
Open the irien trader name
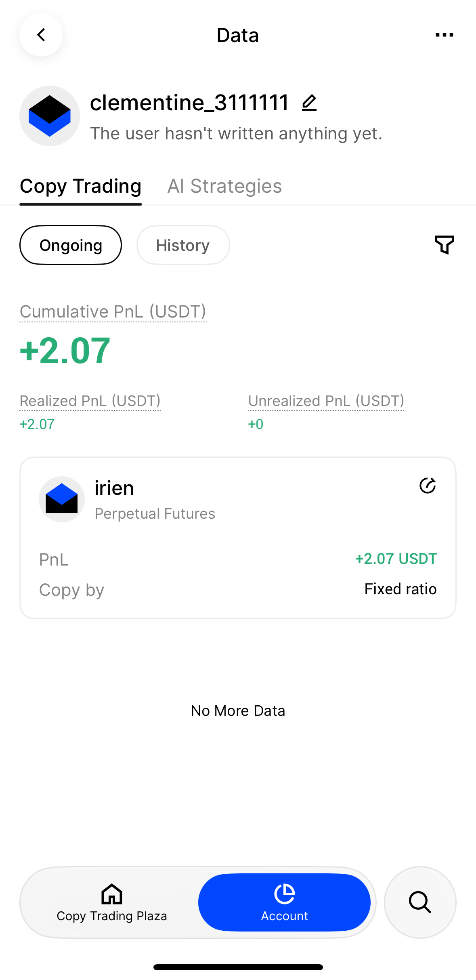coord(114,488)
